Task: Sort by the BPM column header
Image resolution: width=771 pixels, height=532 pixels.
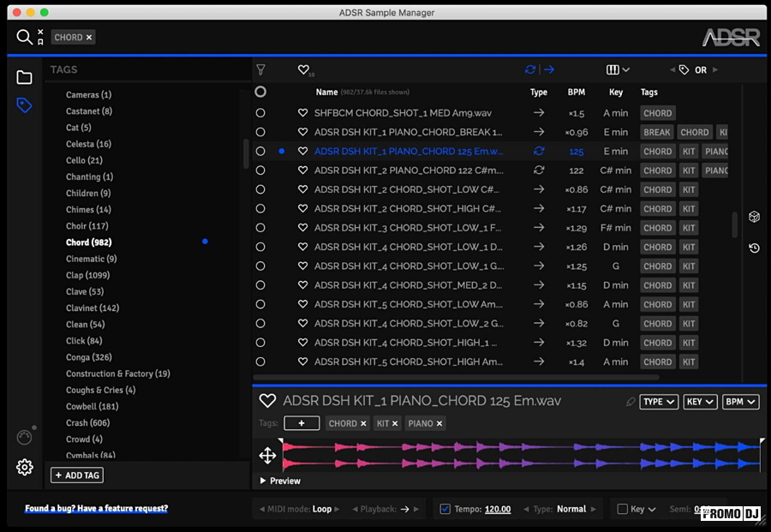Action: 576,93
